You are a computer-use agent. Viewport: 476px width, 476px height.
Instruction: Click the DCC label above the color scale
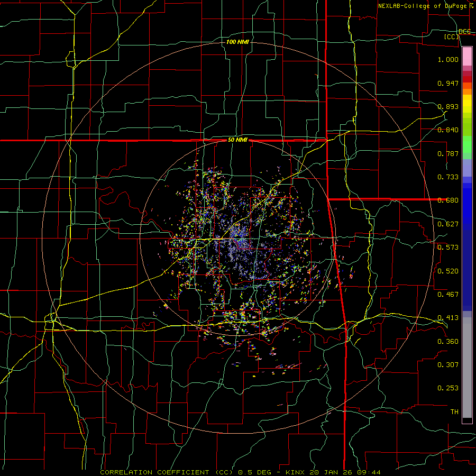click(465, 31)
